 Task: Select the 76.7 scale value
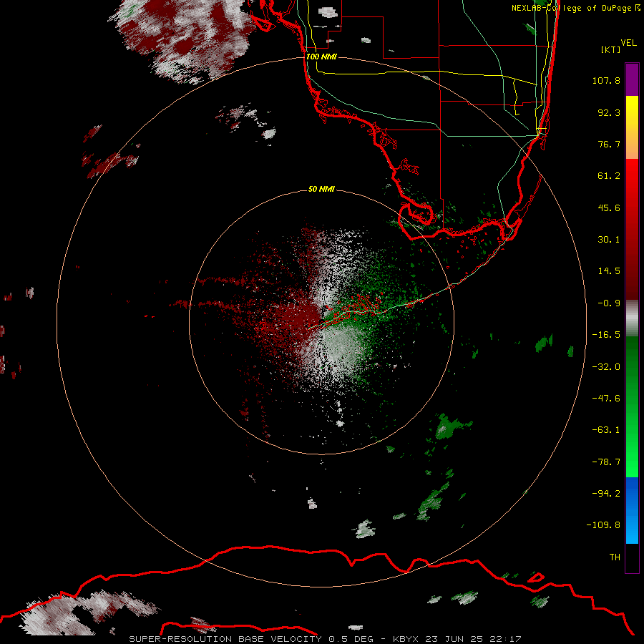[609, 144]
